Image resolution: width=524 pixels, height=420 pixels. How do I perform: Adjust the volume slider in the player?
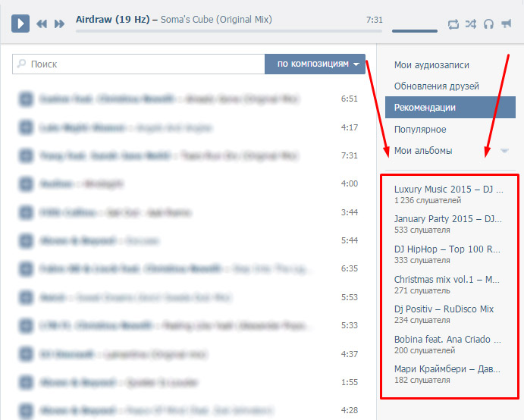coord(415,31)
